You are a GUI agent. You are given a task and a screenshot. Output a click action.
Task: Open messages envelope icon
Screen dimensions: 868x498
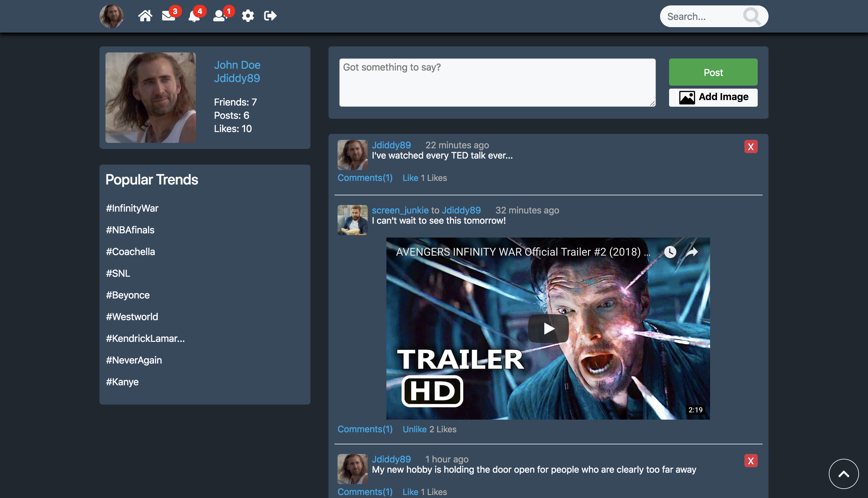pos(168,16)
